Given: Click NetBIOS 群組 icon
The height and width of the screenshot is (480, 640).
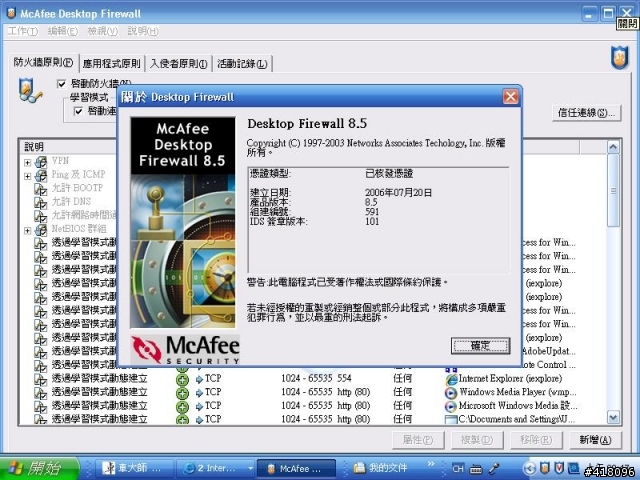Looking at the screenshot, I should pos(40,230).
